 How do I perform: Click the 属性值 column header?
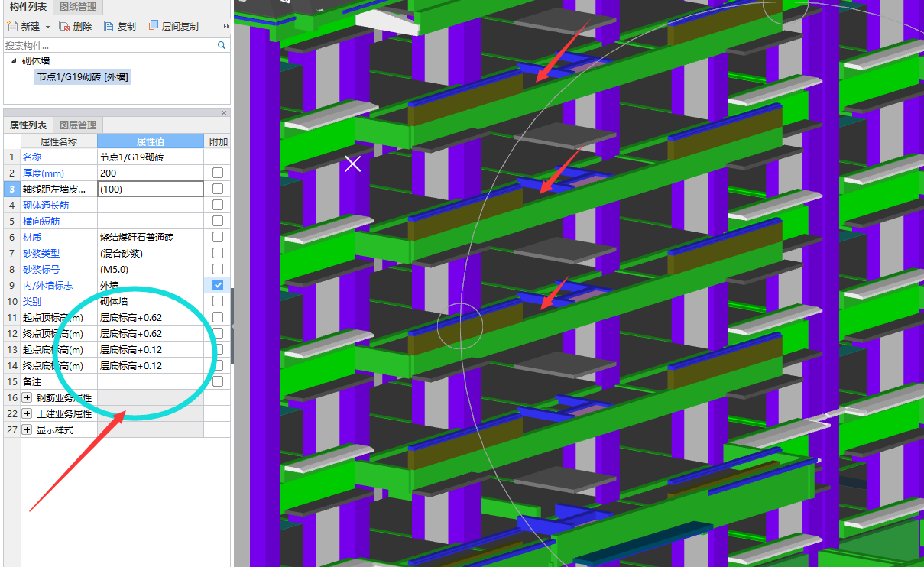click(151, 141)
